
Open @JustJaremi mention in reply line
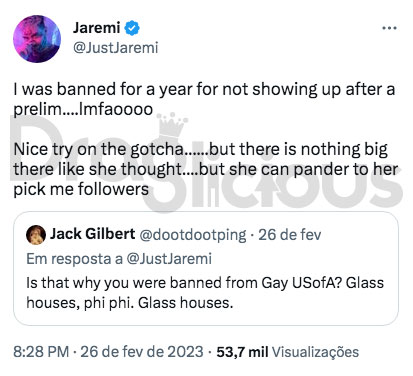click(169, 259)
